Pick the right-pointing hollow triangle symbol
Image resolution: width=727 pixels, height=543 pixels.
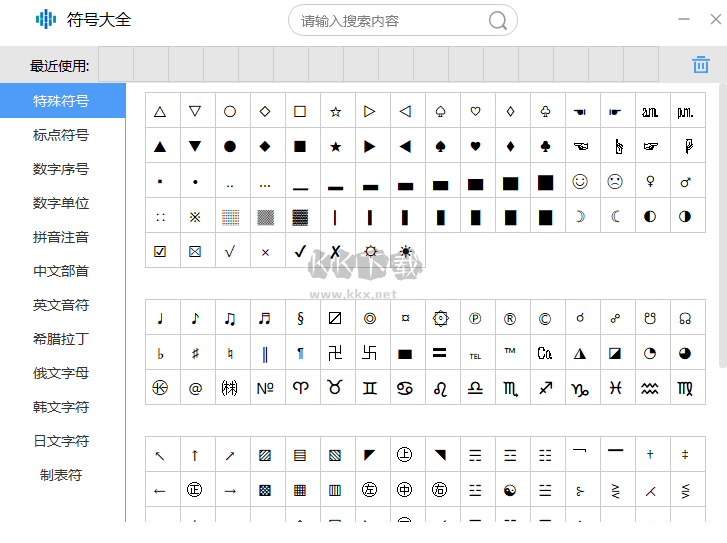[x=370, y=112]
